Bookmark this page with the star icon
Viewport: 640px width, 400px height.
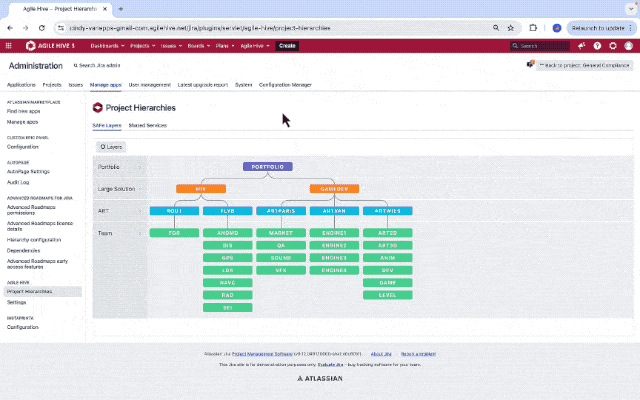click(x=511, y=28)
